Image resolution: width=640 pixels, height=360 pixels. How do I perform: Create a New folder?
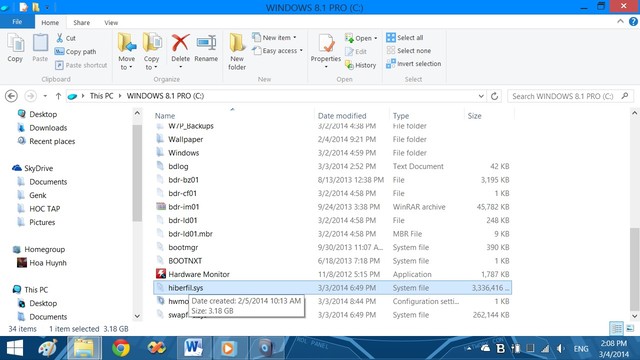click(237, 52)
